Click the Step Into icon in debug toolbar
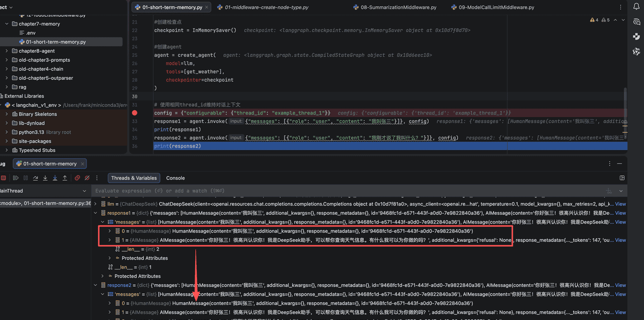Image resolution: width=644 pixels, height=320 pixels. (x=45, y=178)
